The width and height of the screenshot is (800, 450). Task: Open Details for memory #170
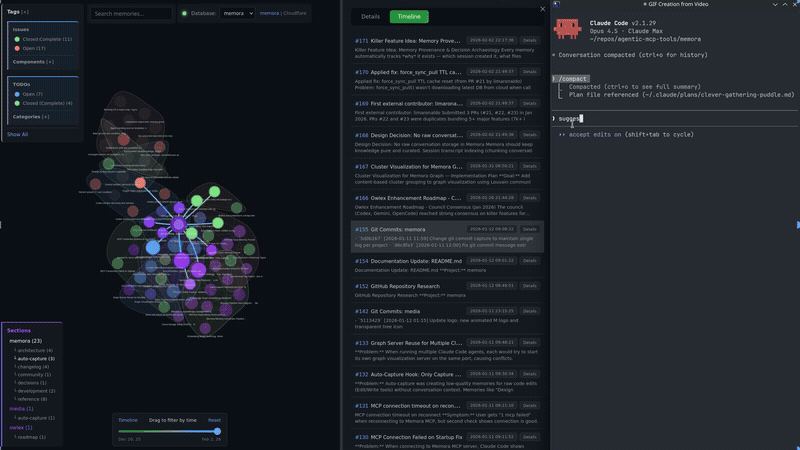click(530, 72)
